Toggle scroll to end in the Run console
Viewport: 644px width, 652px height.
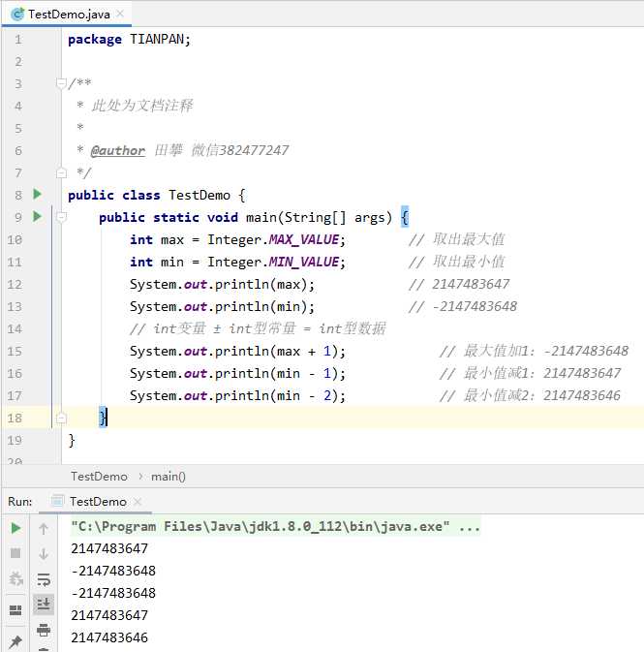click(x=44, y=604)
